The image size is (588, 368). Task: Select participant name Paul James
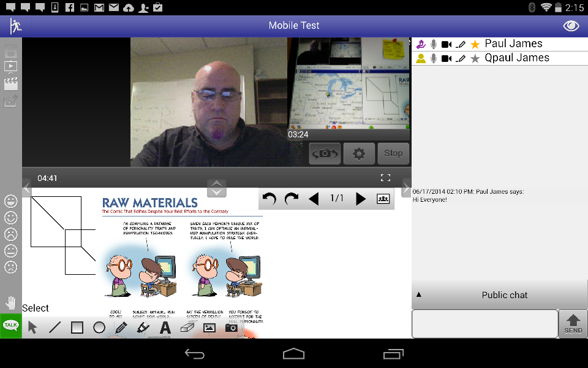click(x=513, y=44)
